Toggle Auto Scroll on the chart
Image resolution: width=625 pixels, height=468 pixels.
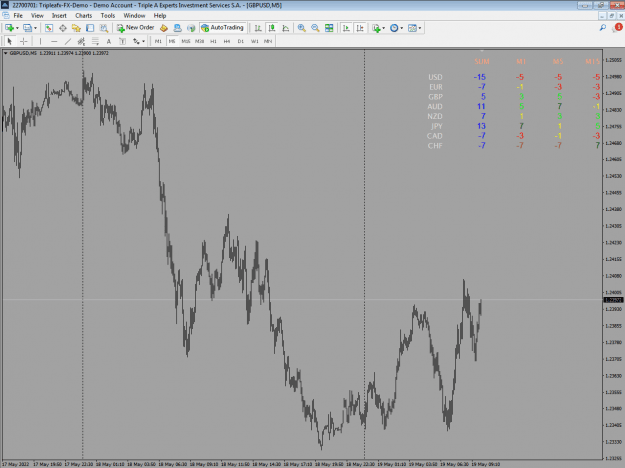click(346, 28)
